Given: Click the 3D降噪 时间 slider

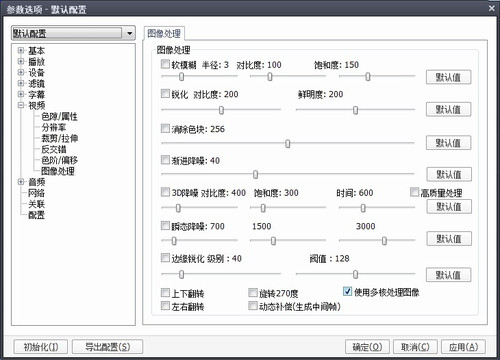Looking at the screenshot, I should pyautogui.click(x=377, y=208).
